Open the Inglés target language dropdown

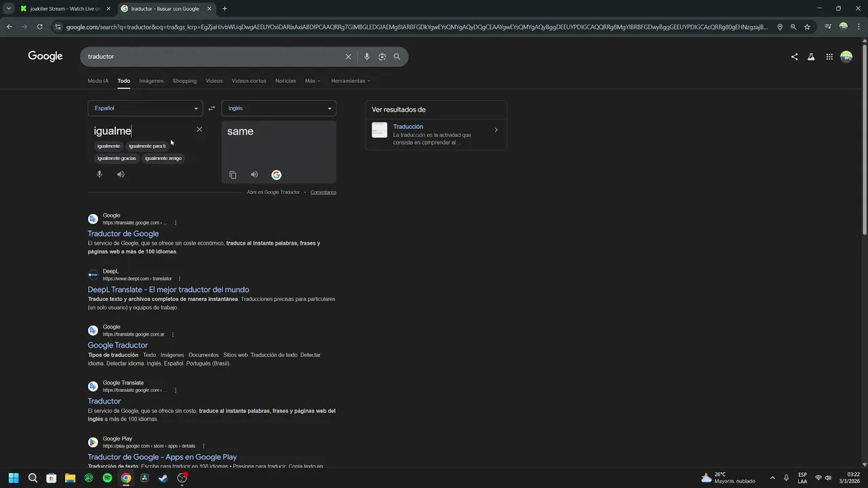tap(279, 108)
